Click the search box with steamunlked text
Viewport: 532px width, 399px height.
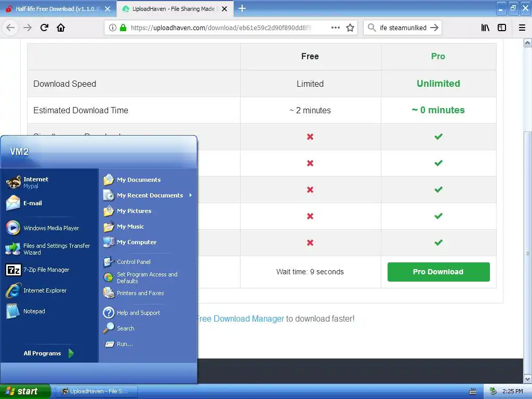click(x=403, y=28)
